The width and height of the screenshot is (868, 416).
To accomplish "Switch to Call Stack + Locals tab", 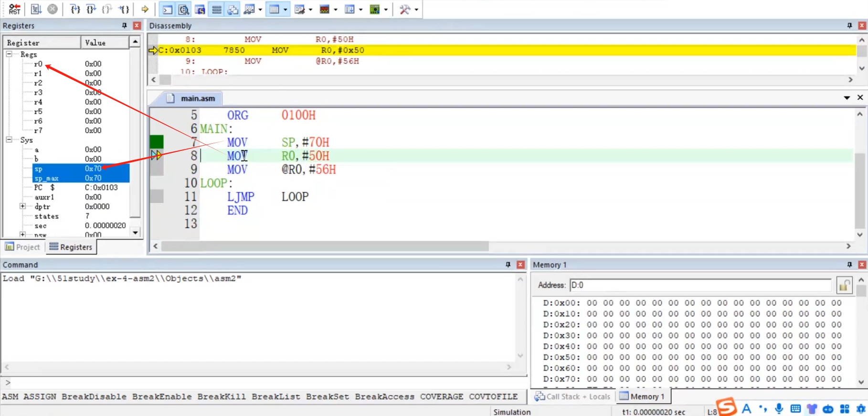I will click(x=572, y=396).
